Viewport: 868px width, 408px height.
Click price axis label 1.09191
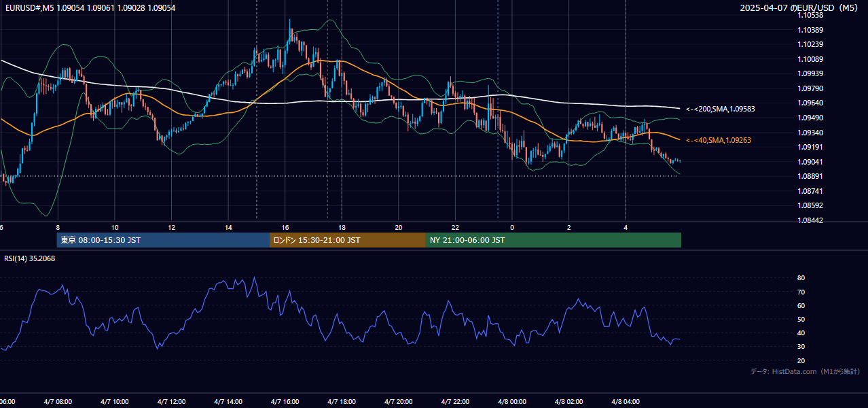pyautogui.click(x=810, y=147)
